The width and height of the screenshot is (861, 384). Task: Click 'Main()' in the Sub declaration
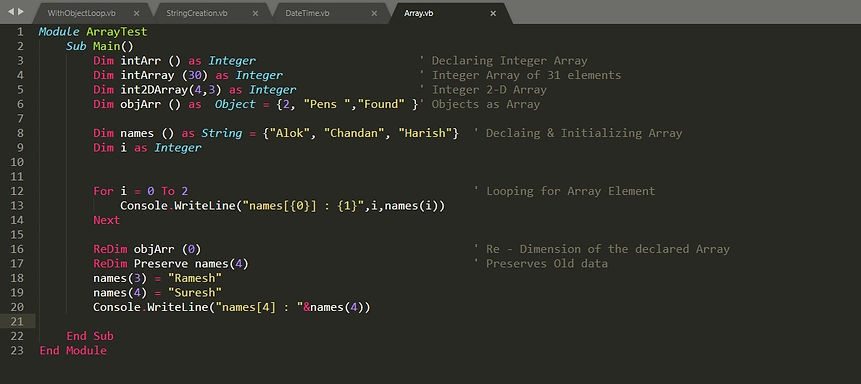coord(113,46)
